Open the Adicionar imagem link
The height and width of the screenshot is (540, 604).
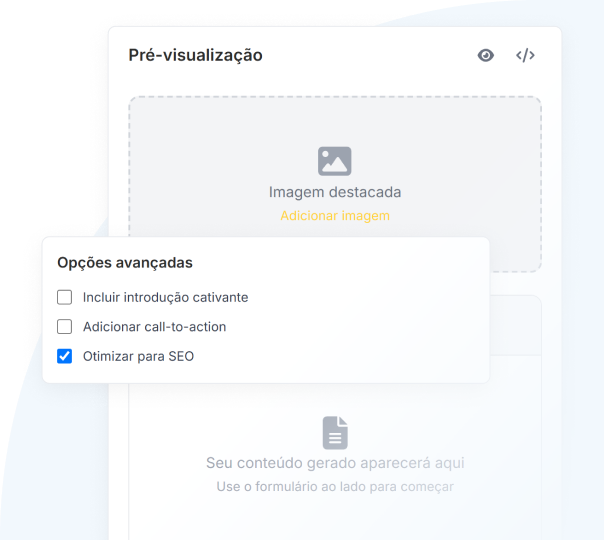tap(335, 216)
